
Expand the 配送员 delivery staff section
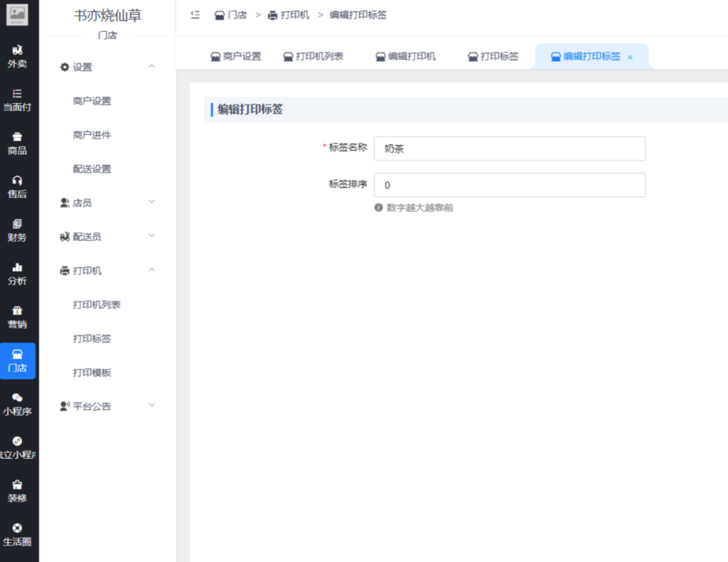click(151, 236)
